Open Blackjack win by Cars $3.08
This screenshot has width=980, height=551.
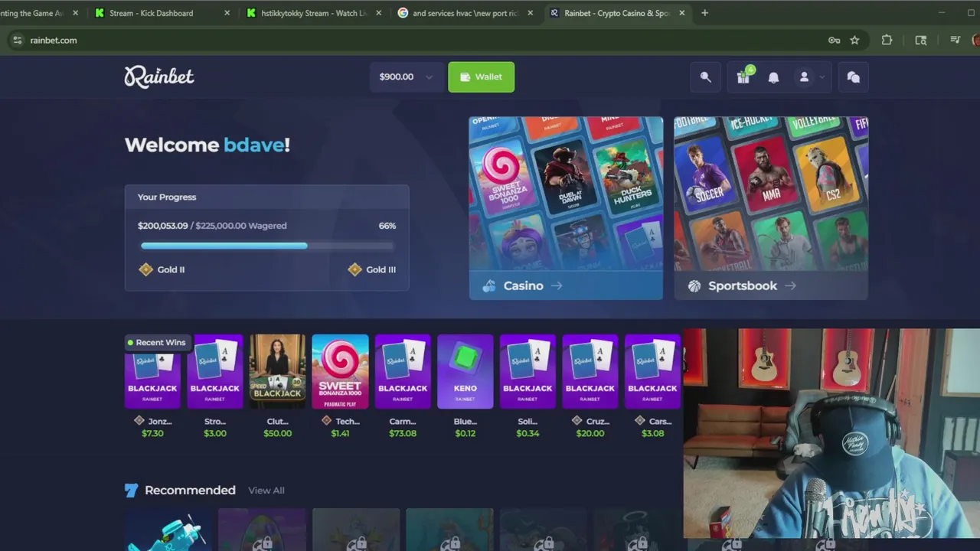[x=652, y=371]
